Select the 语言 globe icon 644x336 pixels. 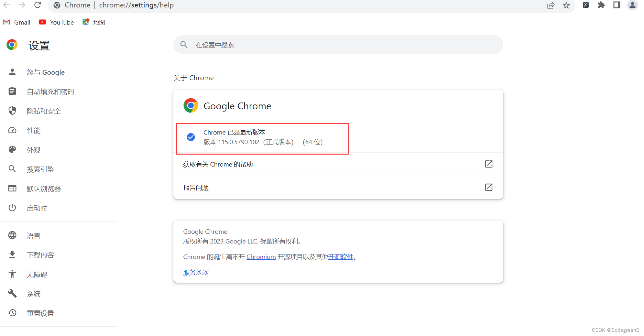tap(12, 235)
